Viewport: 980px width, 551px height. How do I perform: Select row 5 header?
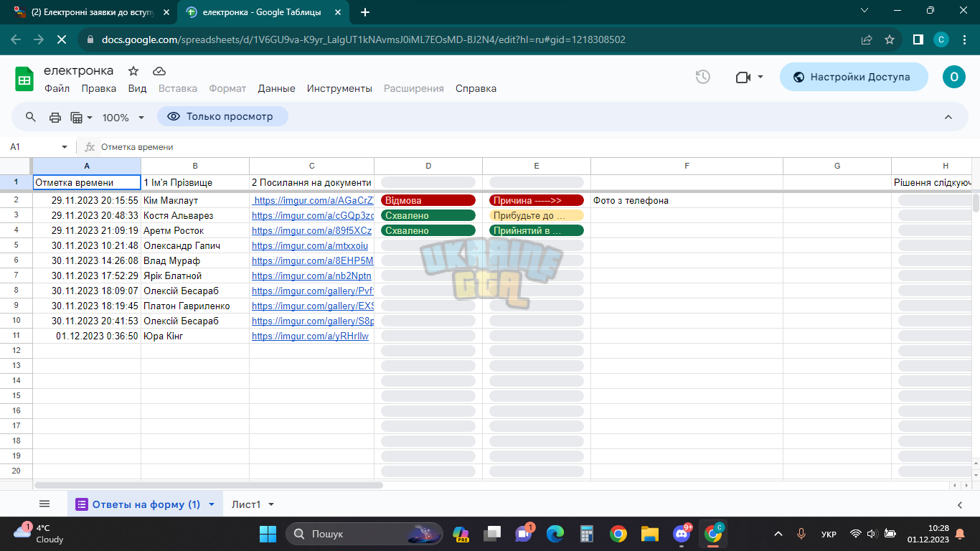16,245
